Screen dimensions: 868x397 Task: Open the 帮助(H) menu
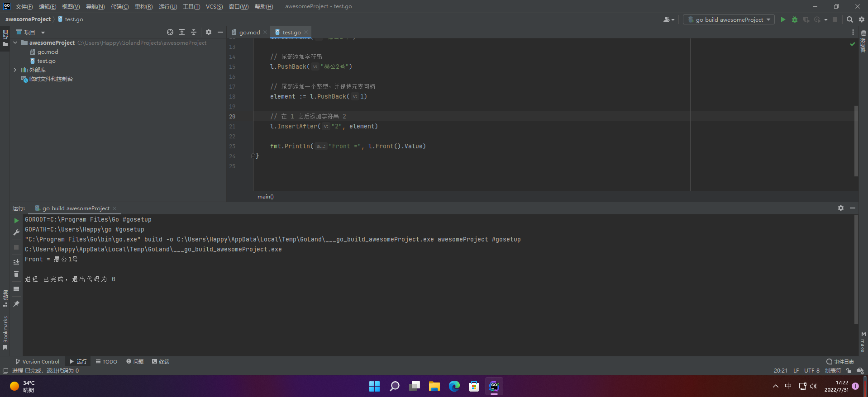[264, 6]
